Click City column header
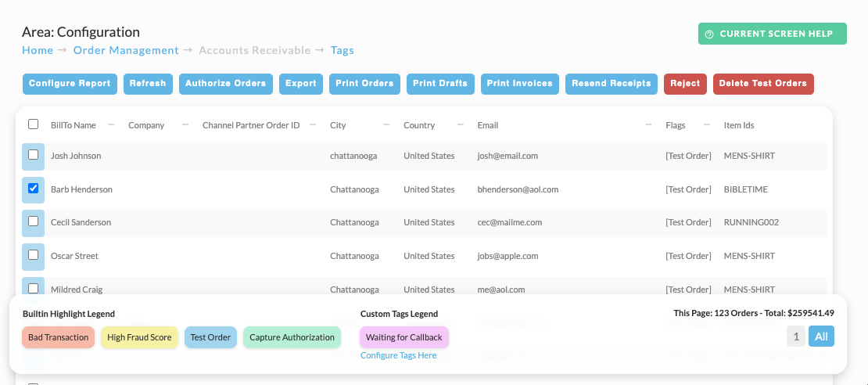This screenshot has width=868, height=385. click(339, 125)
